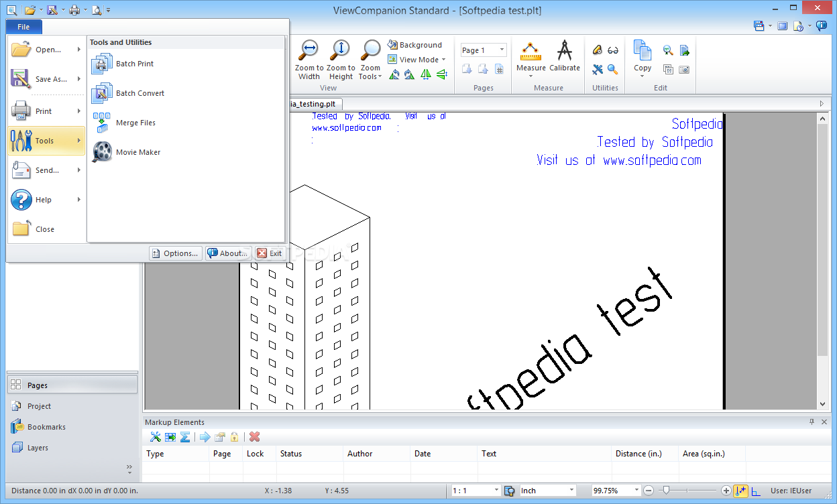
Task: Open the File menu tab
Action: pos(24,27)
